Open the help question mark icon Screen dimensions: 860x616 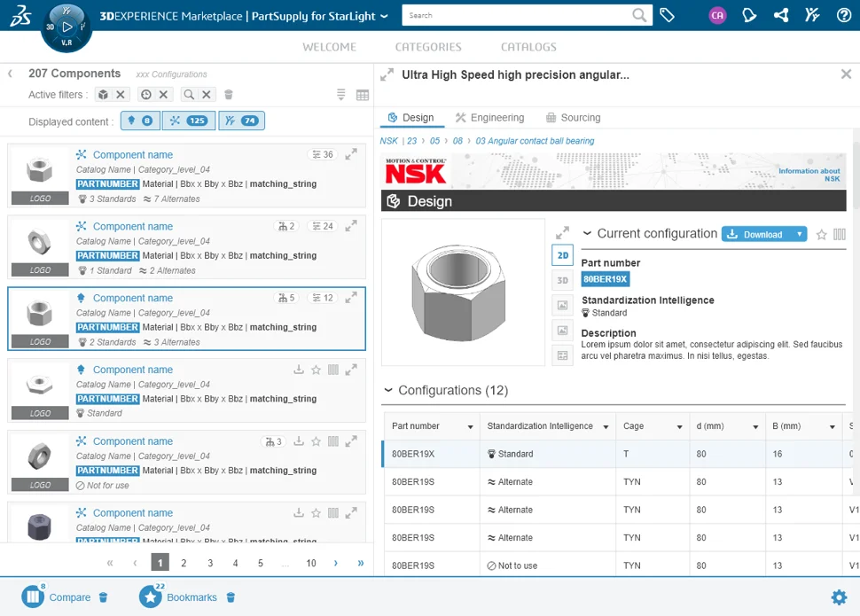click(x=841, y=15)
